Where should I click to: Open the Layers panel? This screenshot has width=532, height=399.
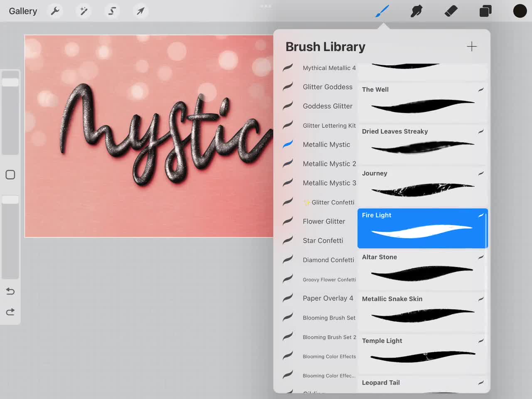(x=485, y=11)
